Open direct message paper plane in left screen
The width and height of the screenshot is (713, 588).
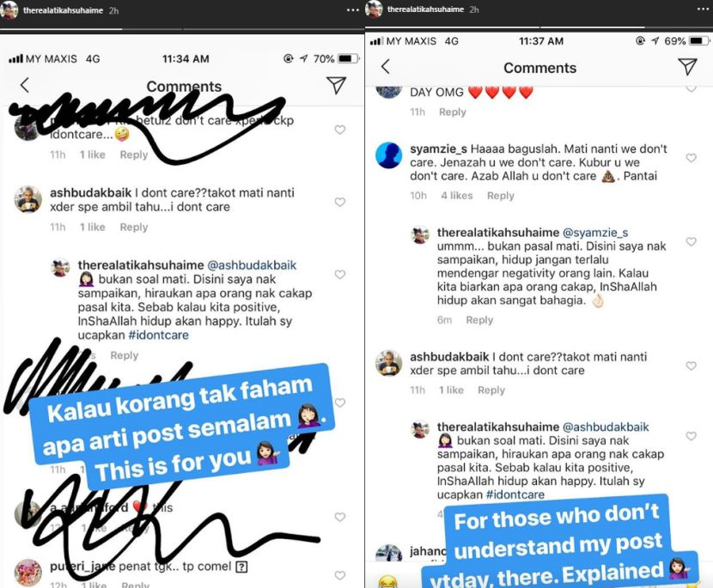(x=336, y=85)
